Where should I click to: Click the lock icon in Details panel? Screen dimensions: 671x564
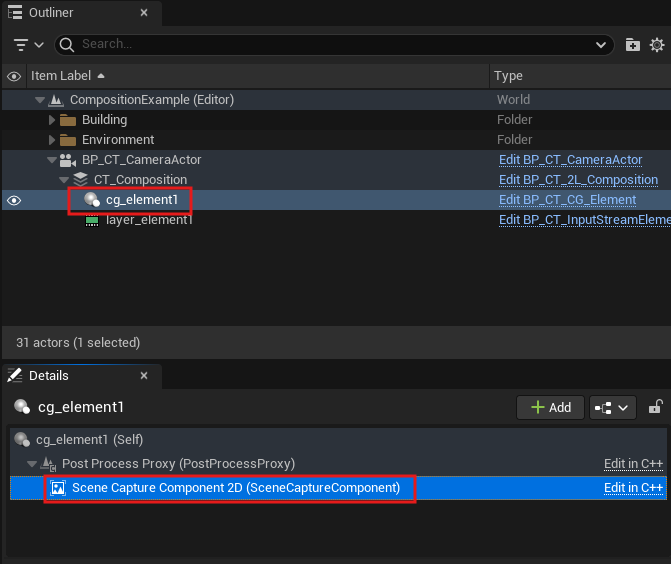tap(656, 407)
